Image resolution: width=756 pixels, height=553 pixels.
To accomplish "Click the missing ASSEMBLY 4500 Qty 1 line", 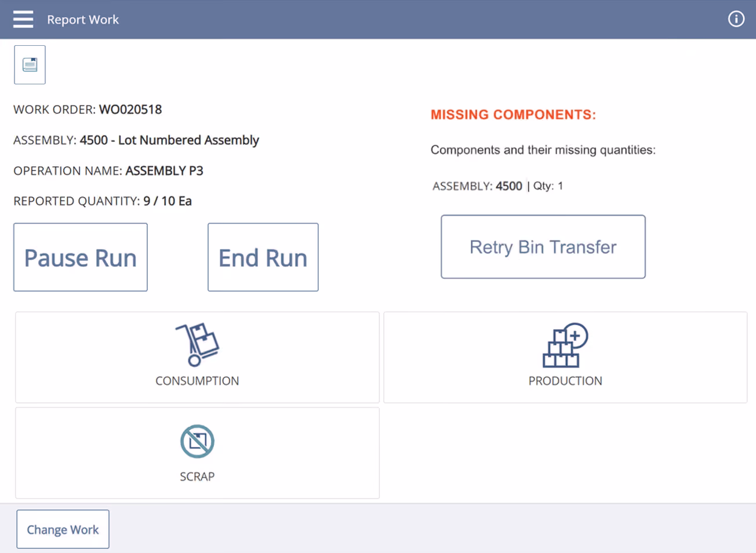I will [x=497, y=186].
